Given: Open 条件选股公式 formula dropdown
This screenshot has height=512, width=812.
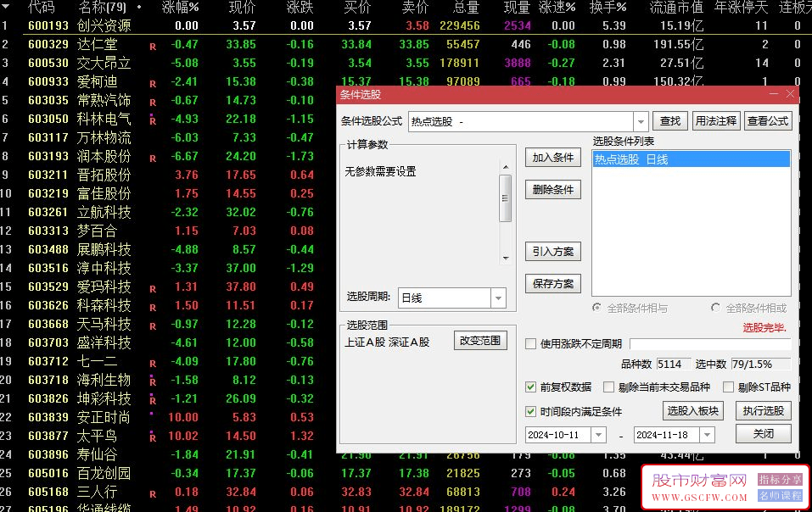Looking at the screenshot, I should (x=641, y=122).
